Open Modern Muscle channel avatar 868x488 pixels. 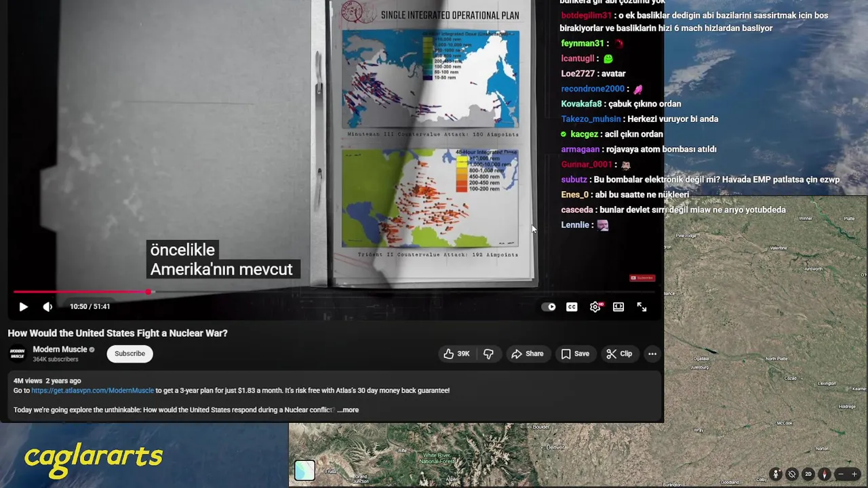pos(18,354)
